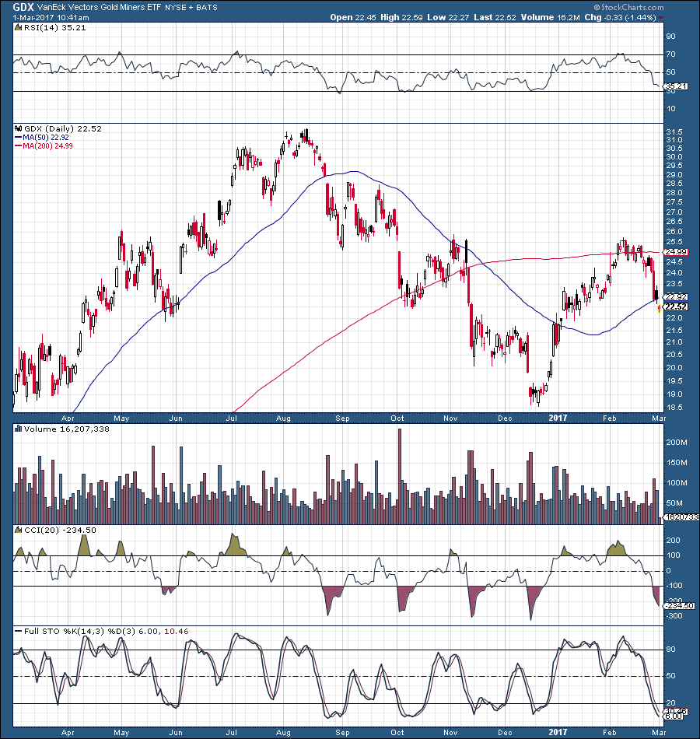Click the red down-arrow change indicator
Viewport: 700px width, 739px height.
pyautogui.click(x=661, y=18)
